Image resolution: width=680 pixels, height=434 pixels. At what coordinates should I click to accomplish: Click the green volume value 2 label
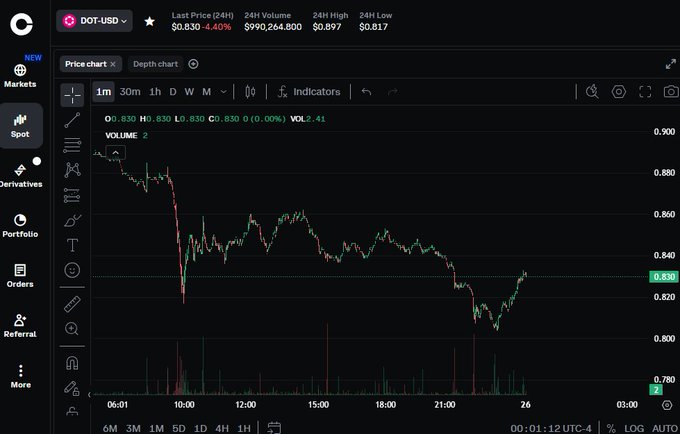(x=656, y=390)
